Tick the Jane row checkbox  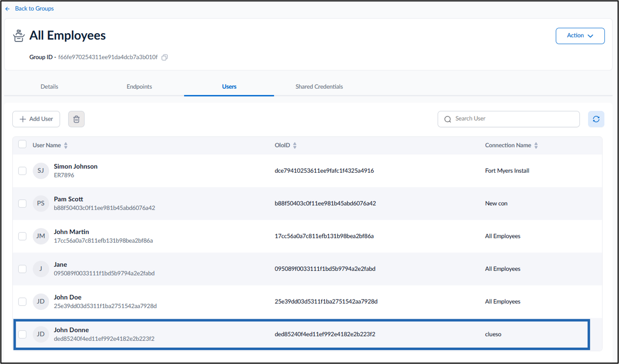22,269
